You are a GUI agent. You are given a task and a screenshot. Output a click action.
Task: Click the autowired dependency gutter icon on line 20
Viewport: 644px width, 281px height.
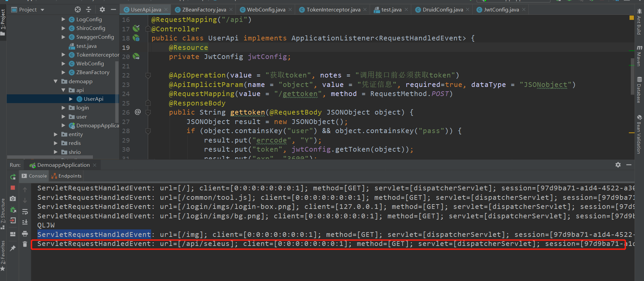136,56
